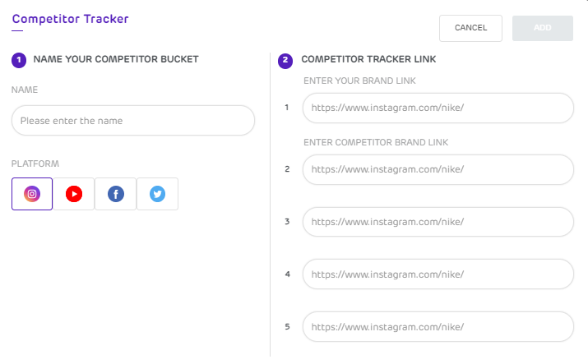Select the Instagram platform icon

pyautogui.click(x=32, y=194)
